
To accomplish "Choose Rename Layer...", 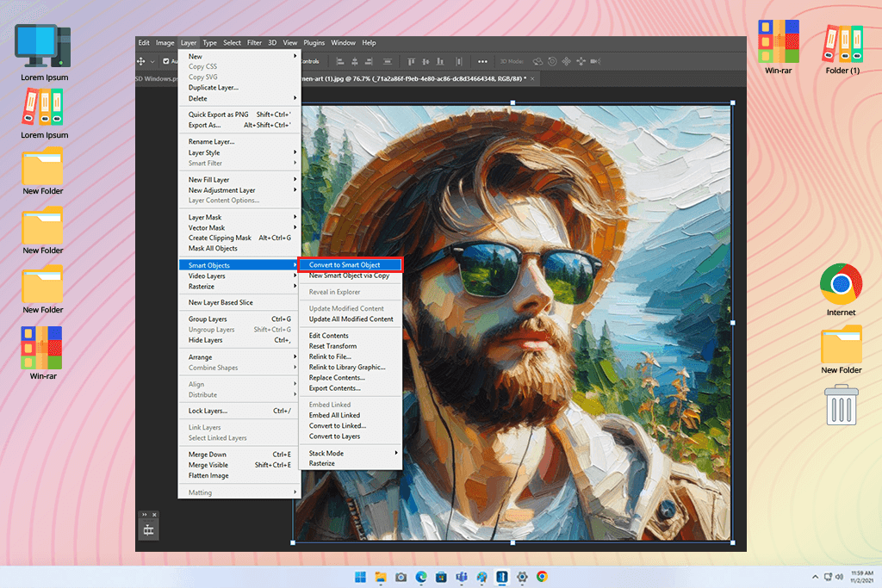I will (x=239, y=142).
